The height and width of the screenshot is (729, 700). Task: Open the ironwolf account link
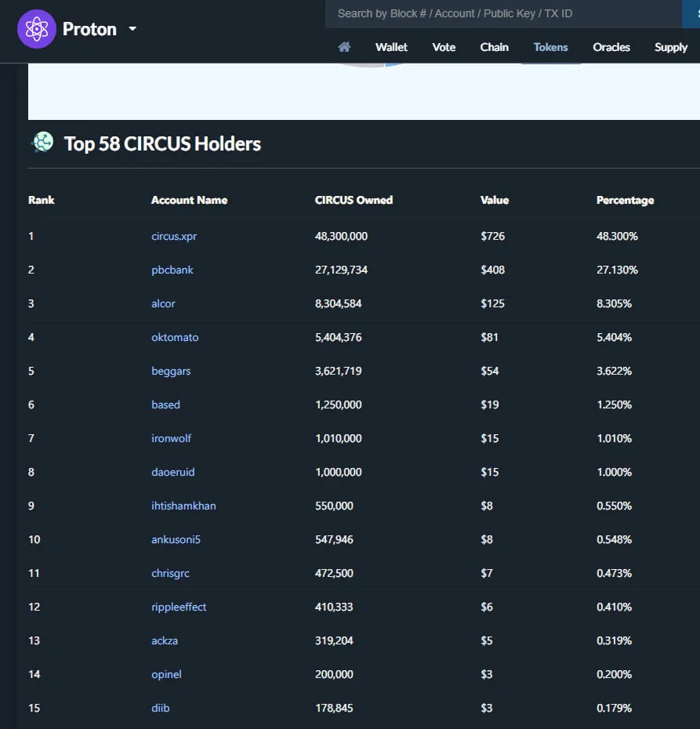coord(171,438)
